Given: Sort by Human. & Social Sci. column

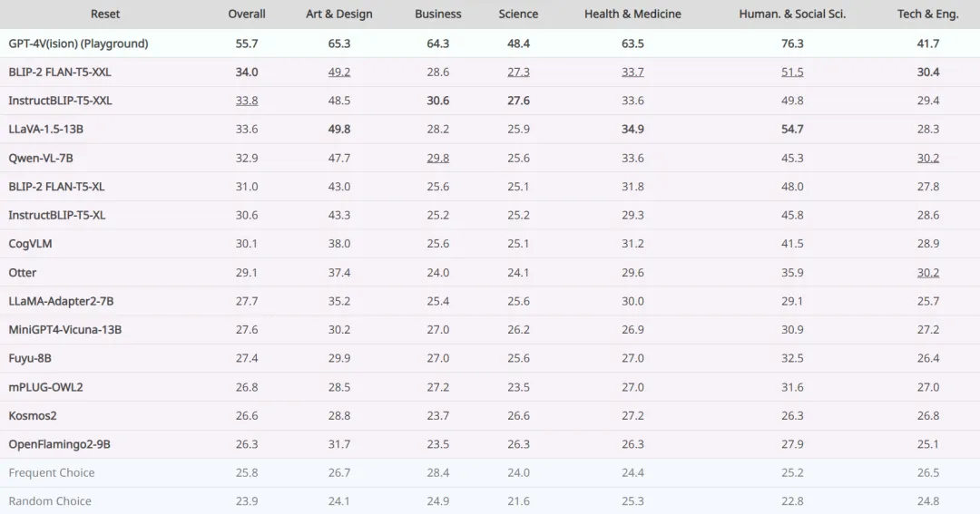Looking at the screenshot, I should [x=792, y=14].
